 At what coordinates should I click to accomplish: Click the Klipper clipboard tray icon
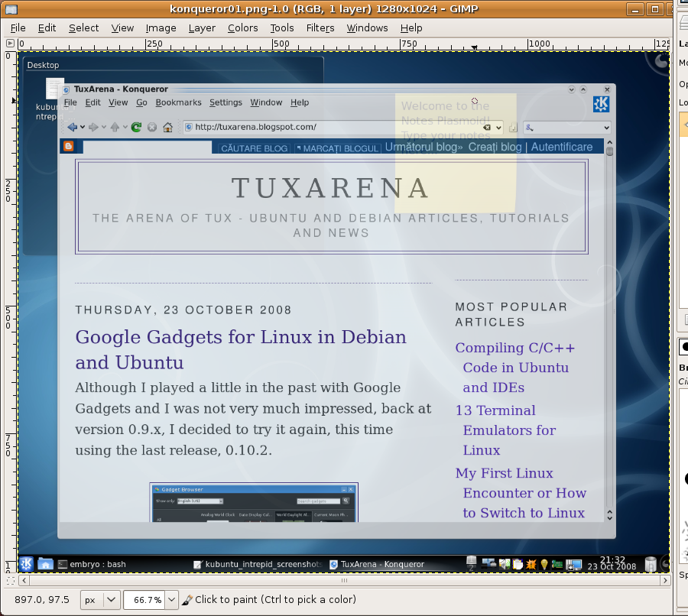[x=518, y=564]
